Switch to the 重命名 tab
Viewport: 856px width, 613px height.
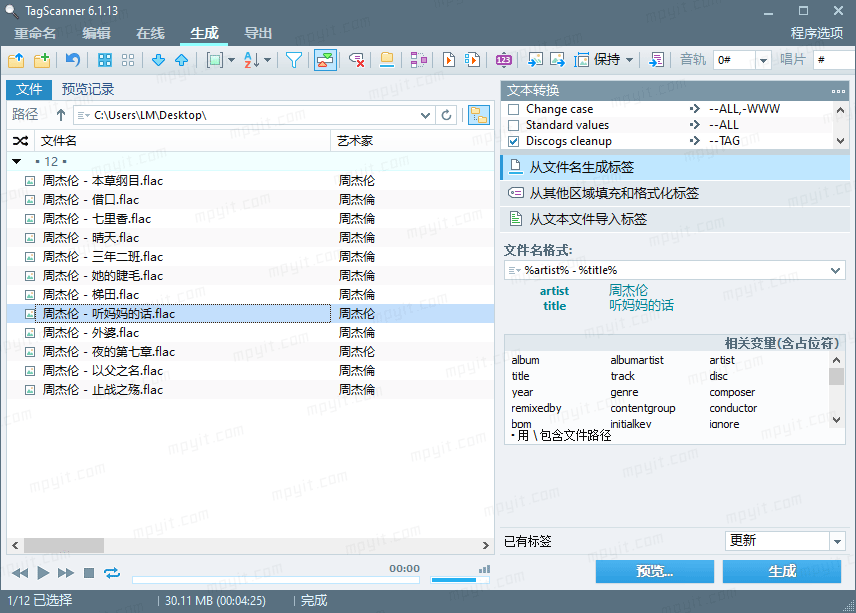click(x=35, y=33)
